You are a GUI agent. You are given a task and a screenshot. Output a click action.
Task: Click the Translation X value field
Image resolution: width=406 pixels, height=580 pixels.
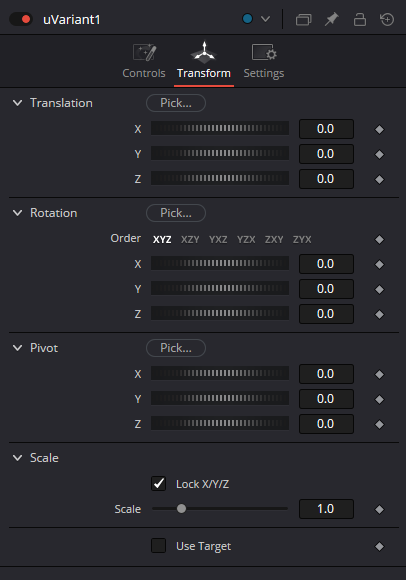click(326, 129)
